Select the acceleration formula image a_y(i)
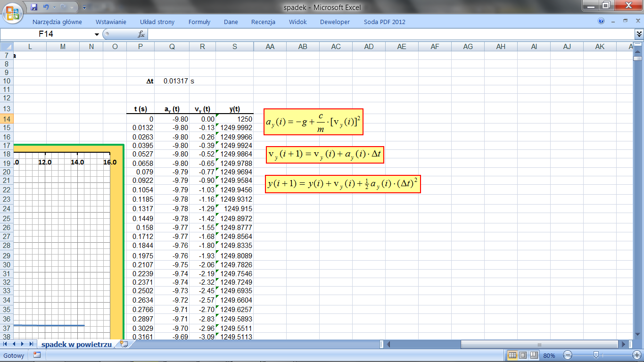644x362 pixels. point(314,122)
